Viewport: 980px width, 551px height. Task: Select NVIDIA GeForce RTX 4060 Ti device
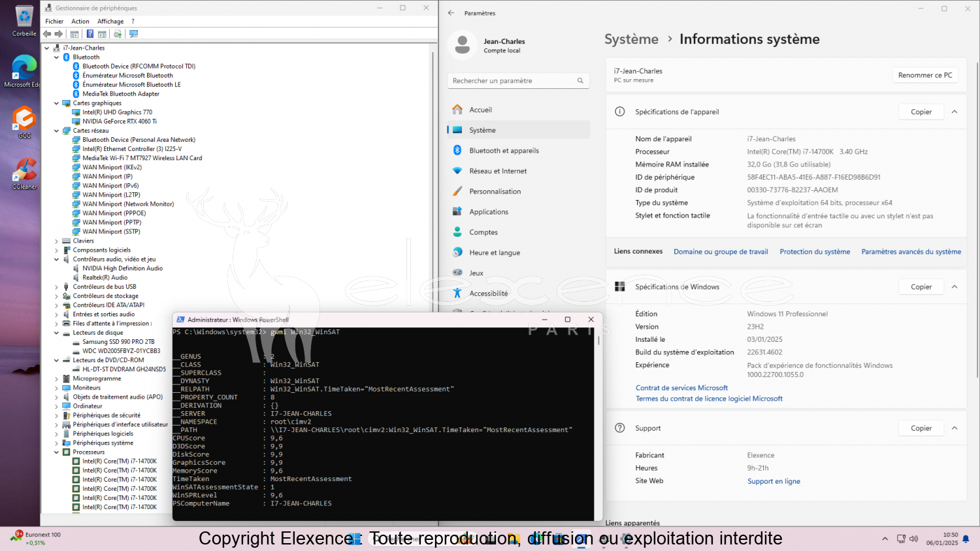pyautogui.click(x=120, y=122)
